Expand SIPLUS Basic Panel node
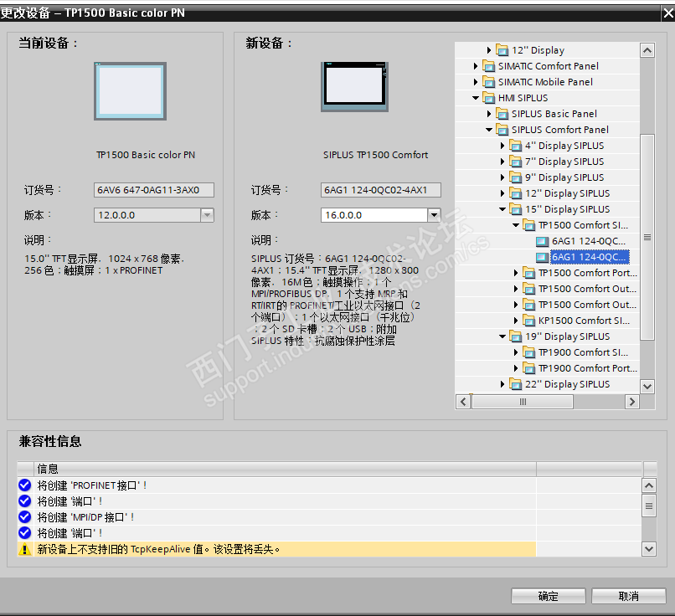 coord(488,114)
